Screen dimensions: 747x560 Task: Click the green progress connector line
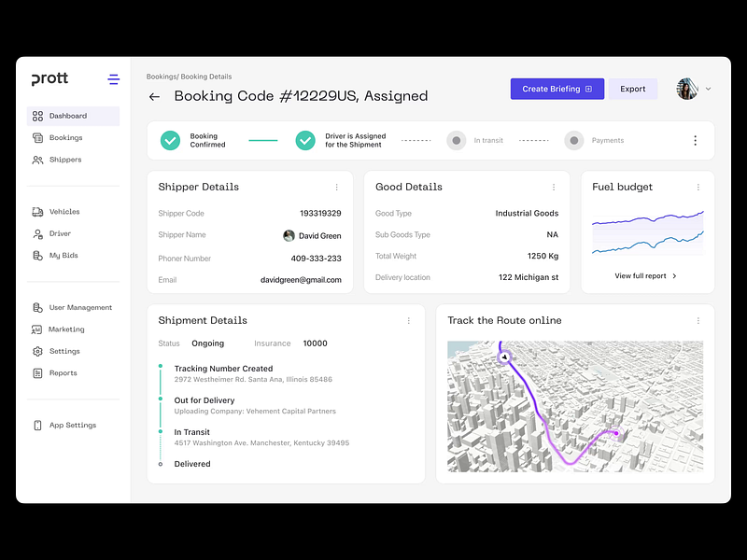[262, 140]
